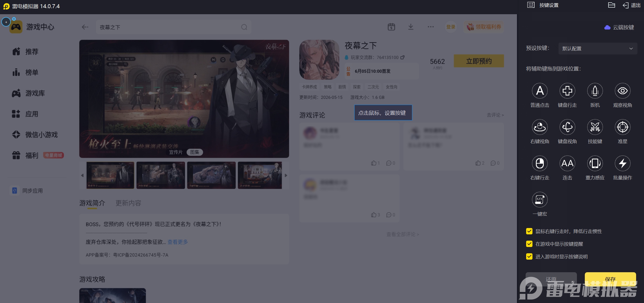The width and height of the screenshot is (644, 303).
Task: Click the 卡牌养成 tag
Action: tap(309, 87)
